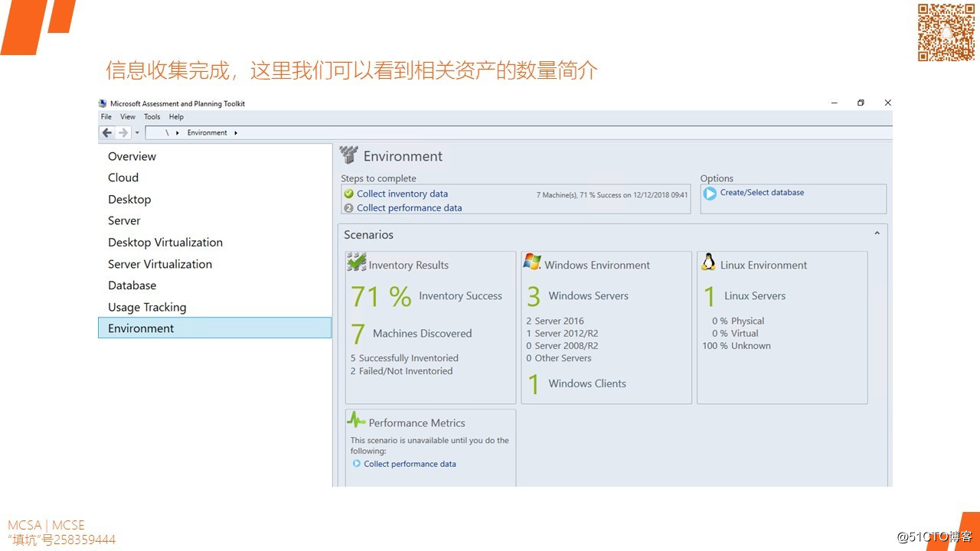Image resolution: width=980 pixels, height=551 pixels.
Task: Click the Performance Metrics pulse icon
Action: coord(356,419)
